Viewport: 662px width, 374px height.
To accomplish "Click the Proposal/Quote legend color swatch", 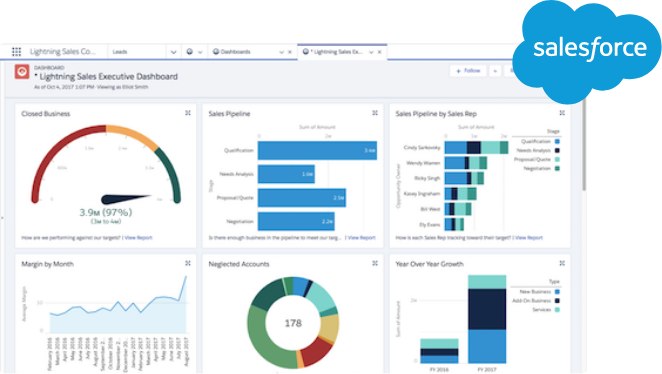I will (557, 159).
